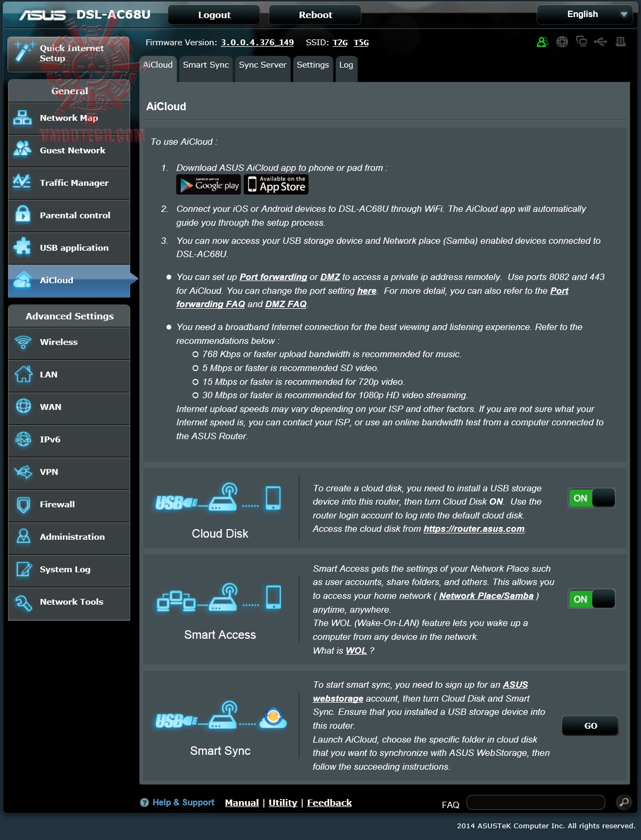Screen dimensions: 641x840
Task: Open Wireless wifi icon in Advanced Settings
Action: [x=23, y=342]
